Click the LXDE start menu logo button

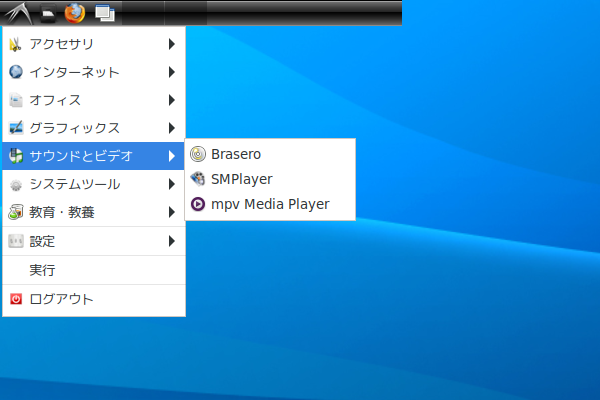click(18, 13)
